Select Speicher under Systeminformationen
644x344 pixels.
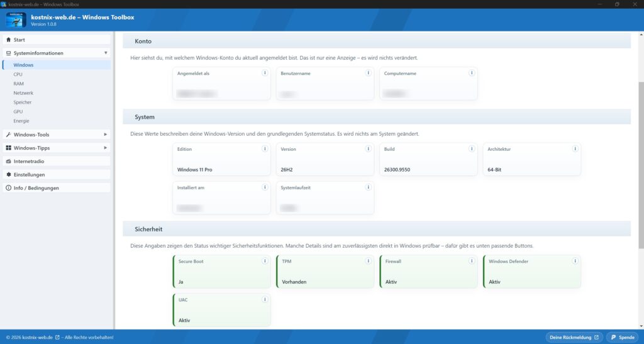(x=22, y=103)
